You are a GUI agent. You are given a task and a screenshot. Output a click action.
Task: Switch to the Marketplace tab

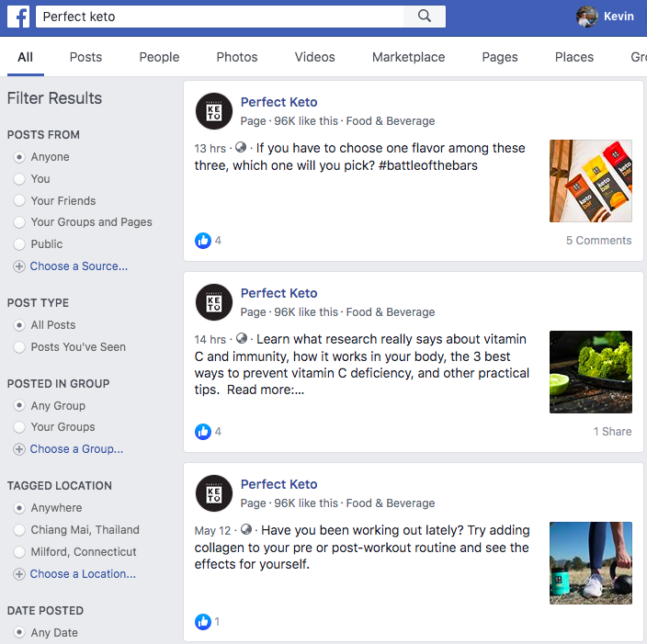[x=408, y=57]
